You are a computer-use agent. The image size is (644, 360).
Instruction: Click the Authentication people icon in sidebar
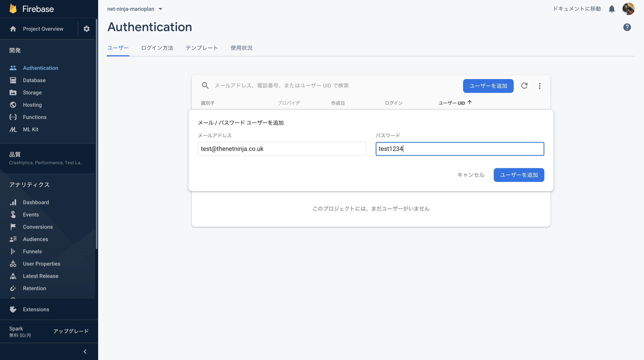(13, 68)
